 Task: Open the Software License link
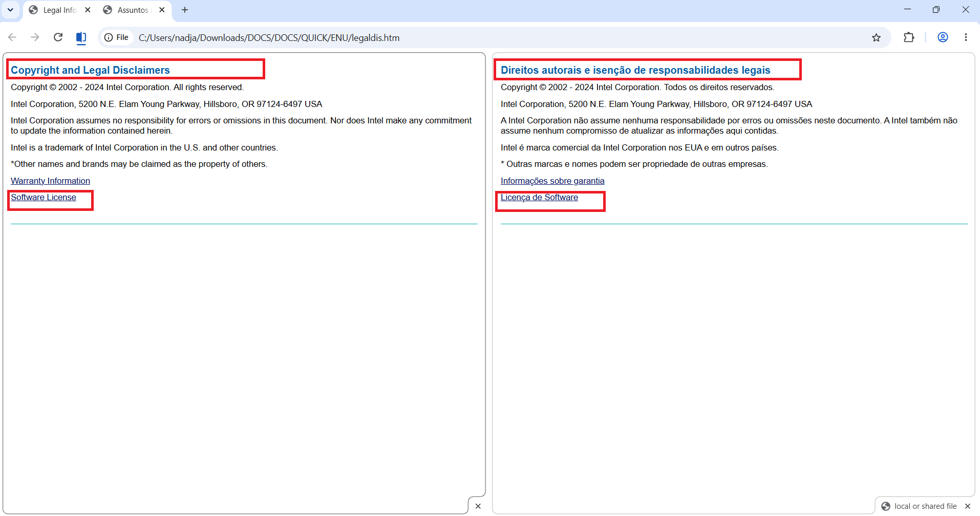[44, 197]
